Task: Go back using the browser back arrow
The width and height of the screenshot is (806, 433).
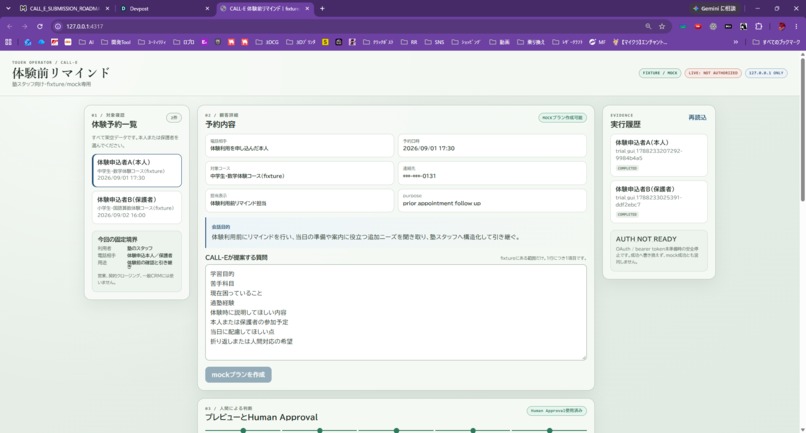Action: [x=10, y=26]
